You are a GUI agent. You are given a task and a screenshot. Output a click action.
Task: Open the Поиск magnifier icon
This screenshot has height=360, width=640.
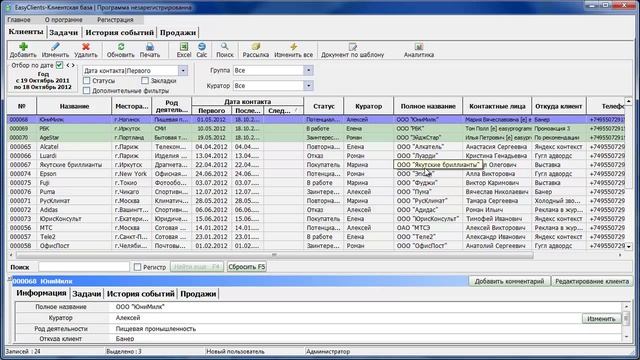point(224,47)
